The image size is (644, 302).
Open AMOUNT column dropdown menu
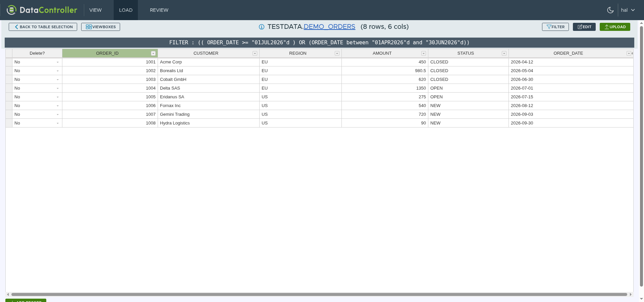[x=424, y=53]
